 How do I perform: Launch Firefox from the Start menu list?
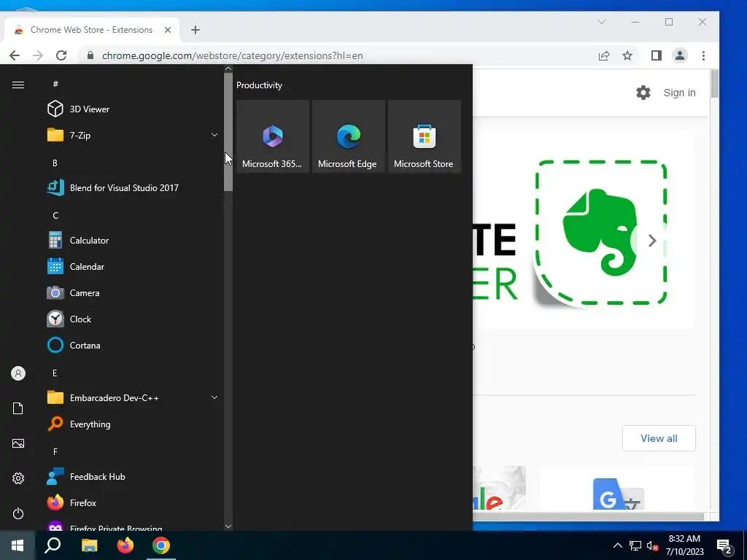(x=131, y=503)
